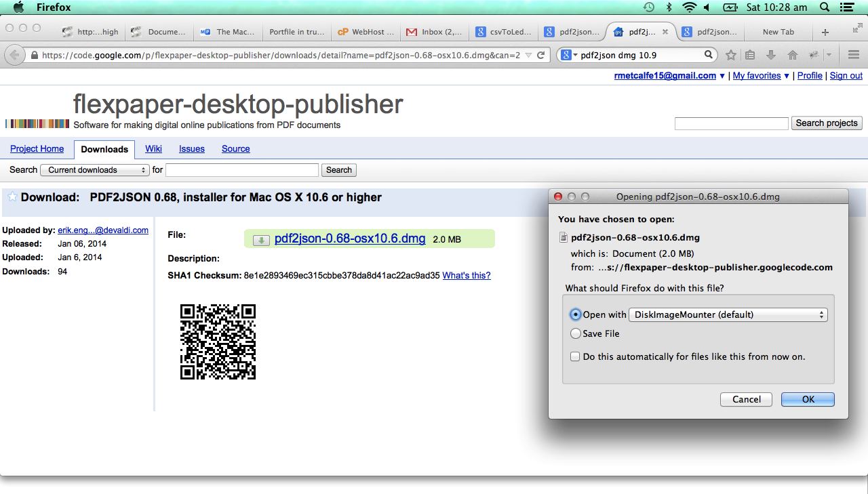Switch to the Wiki tab
This screenshot has height=494, width=868.
coord(153,149)
